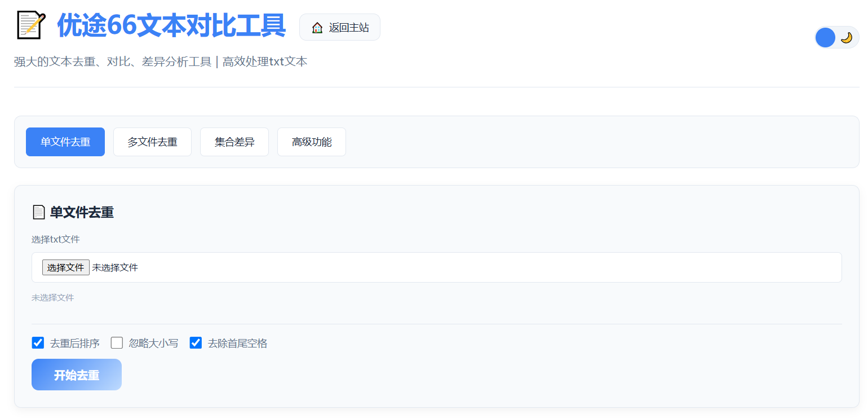Click the 选择文件 file chooser button
Viewport: 868px width, 418px height.
pos(66,267)
